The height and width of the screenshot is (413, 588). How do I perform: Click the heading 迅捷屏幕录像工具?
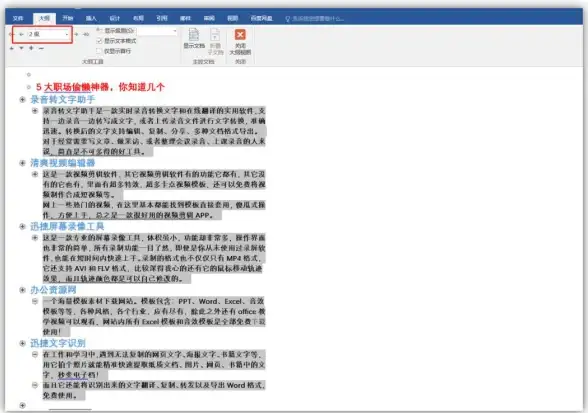[67, 226]
